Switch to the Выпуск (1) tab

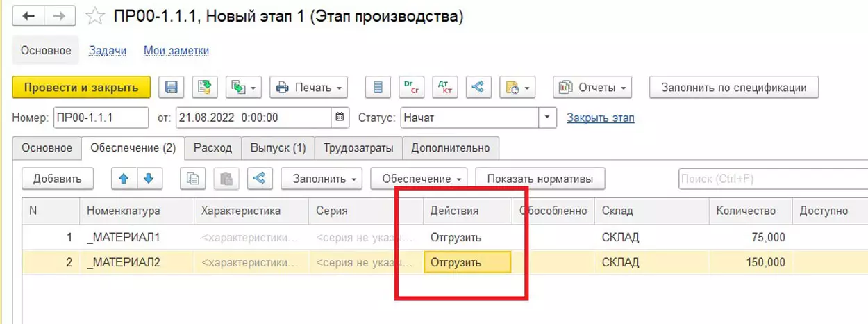pyautogui.click(x=278, y=147)
